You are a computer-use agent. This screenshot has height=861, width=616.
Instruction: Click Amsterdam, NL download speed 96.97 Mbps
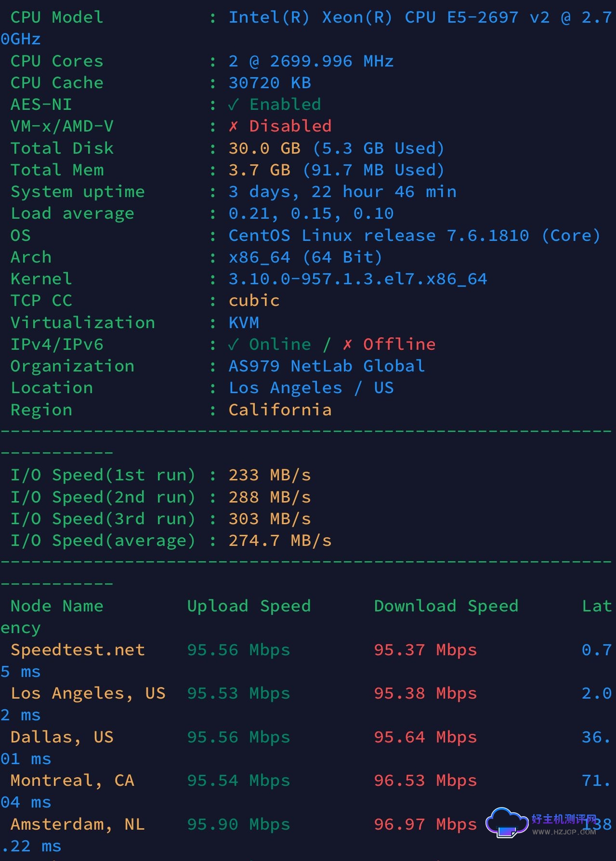425,824
